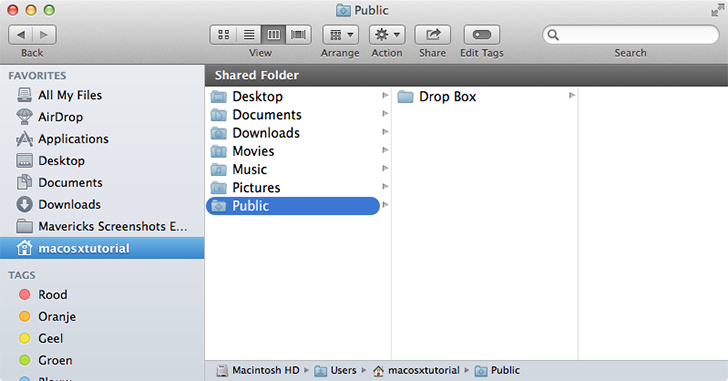Screen dimensions: 728x381
Task: Click the TAGS sidebar heading
Action: 22,275
